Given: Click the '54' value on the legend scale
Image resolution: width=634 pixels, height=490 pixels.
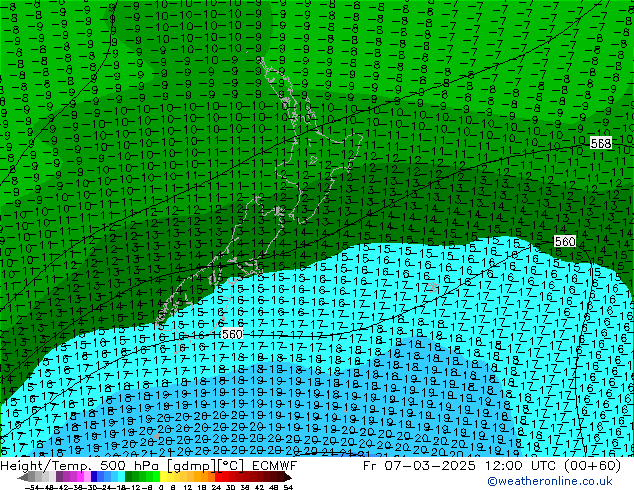Looking at the screenshot, I should [288, 487].
